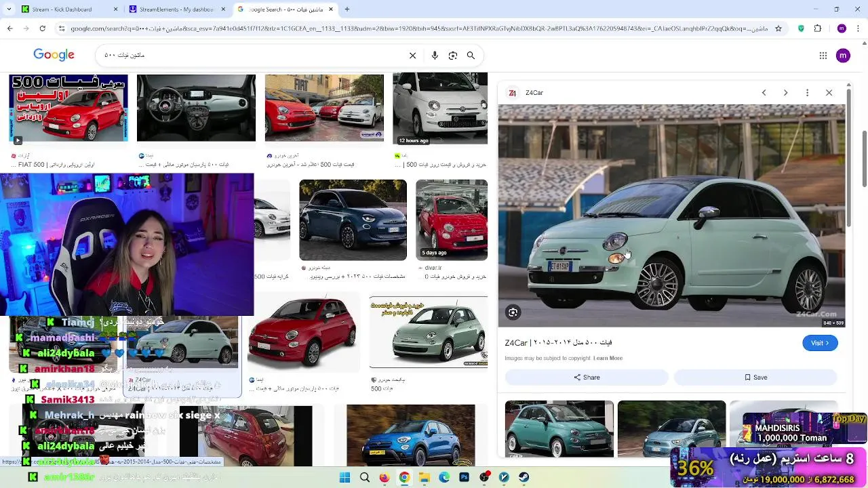This screenshot has height=488, width=868.
Task: Close the Kick Dashboard tab
Action: [x=115, y=9]
